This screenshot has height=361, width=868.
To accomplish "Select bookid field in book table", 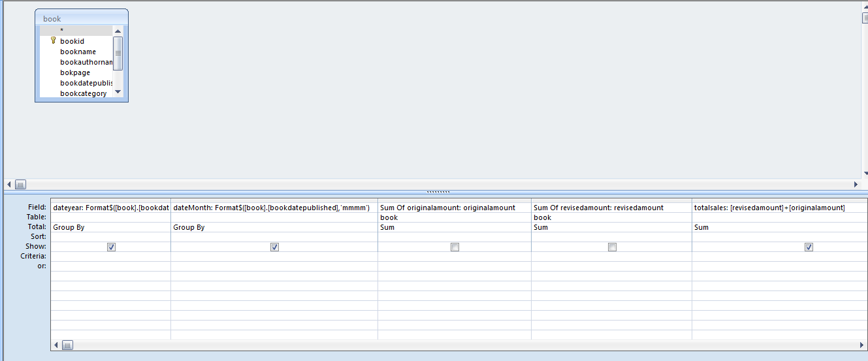I will coord(76,41).
